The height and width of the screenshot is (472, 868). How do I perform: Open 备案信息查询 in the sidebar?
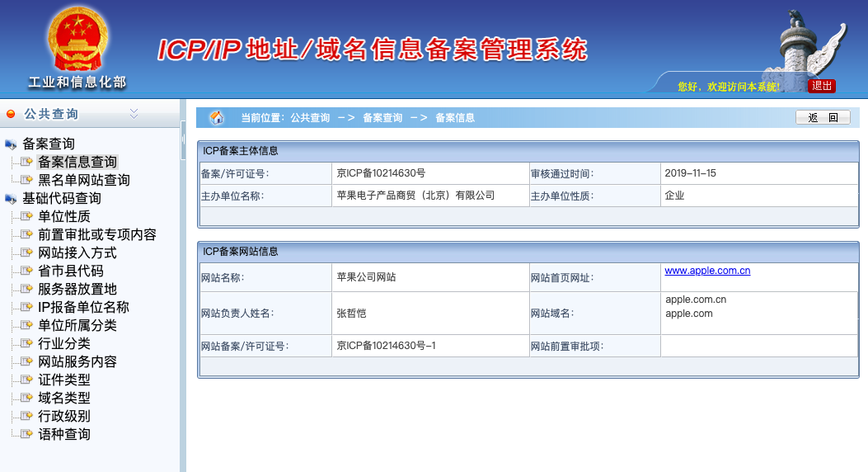[77, 162]
